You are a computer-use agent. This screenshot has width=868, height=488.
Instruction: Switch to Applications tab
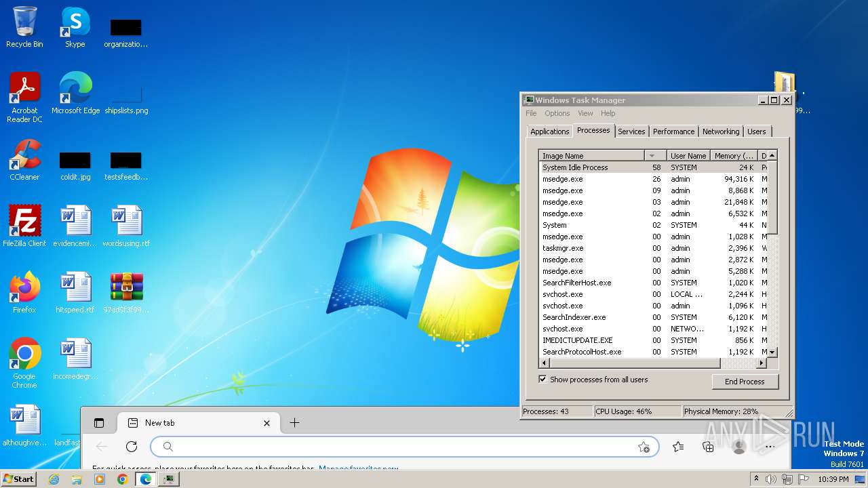pyautogui.click(x=549, y=131)
